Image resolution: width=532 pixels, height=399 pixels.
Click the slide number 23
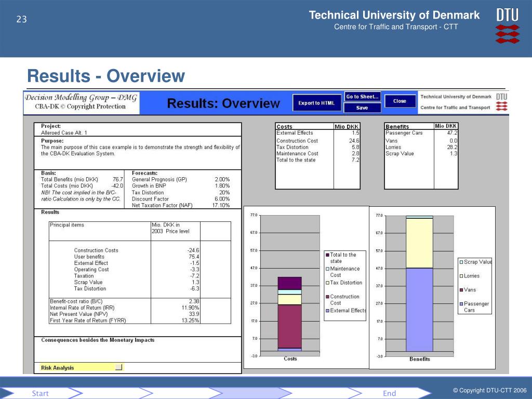tap(21, 19)
